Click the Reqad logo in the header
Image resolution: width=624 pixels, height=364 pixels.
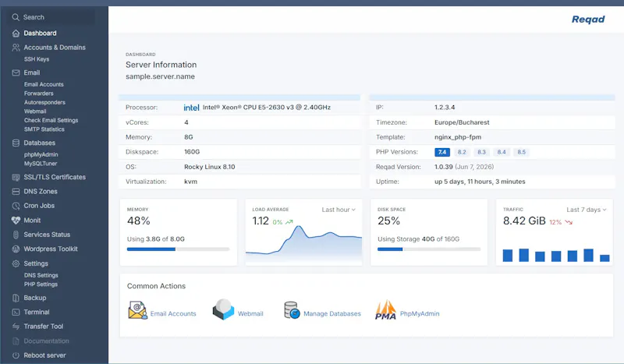pos(588,19)
